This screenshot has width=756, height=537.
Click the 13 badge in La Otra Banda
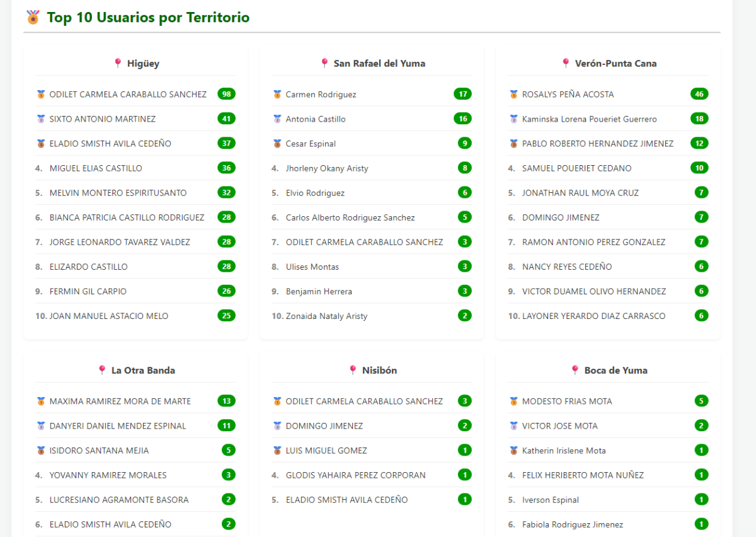[226, 401]
